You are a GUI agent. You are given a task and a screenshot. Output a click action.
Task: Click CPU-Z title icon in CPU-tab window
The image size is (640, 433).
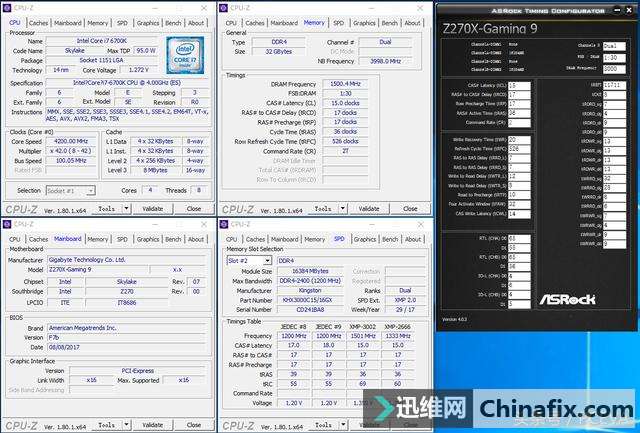click(x=8, y=8)
